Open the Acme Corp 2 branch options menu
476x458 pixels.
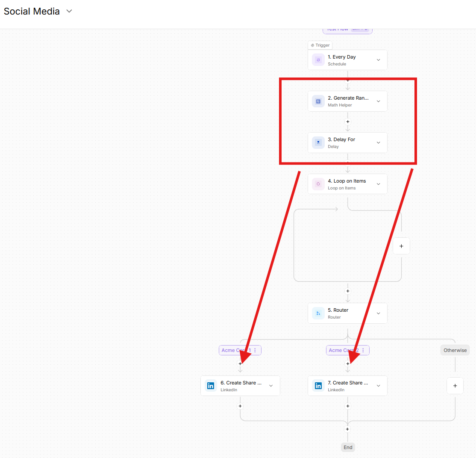[x=363, y=350]
